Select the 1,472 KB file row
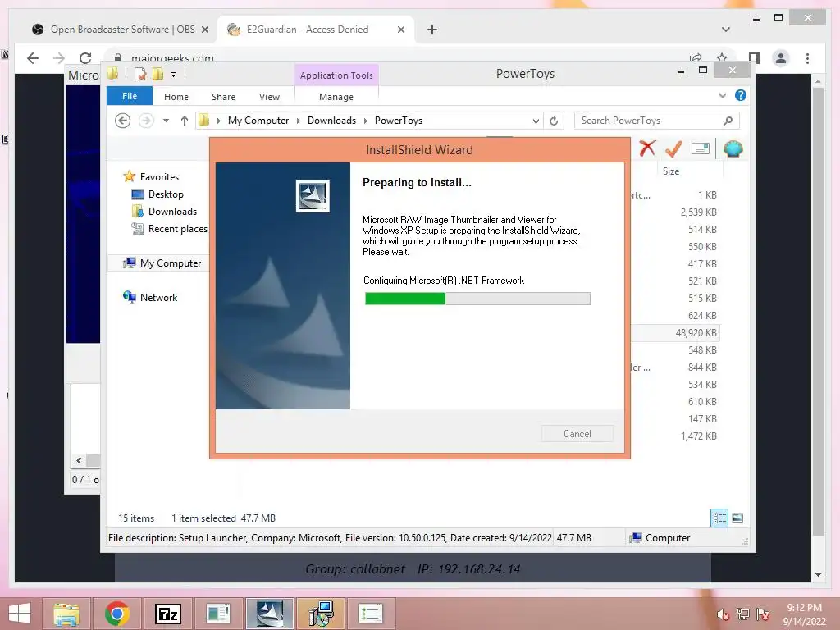The image size is (840, 630). tap(676, 436)
